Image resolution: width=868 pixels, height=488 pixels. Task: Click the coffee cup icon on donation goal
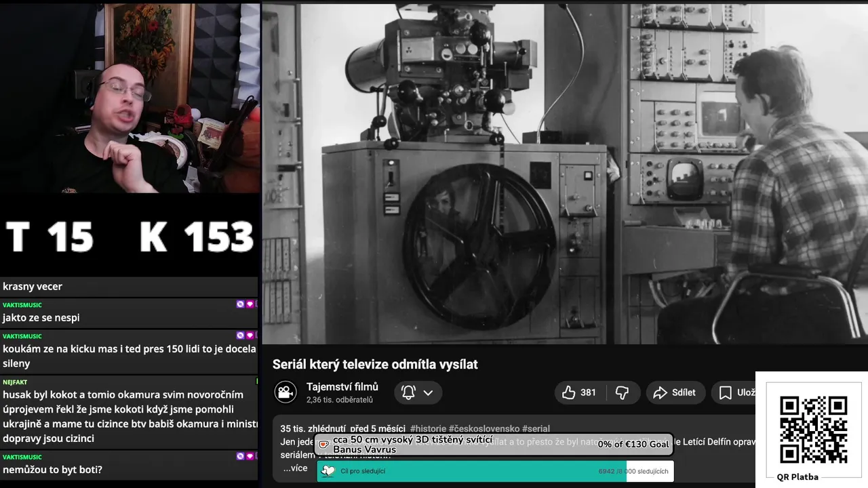tap(323, 445)
